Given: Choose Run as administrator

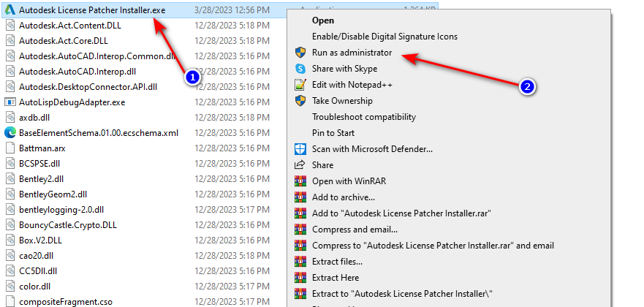Looking at the screenshot, I should coord(352,53).
